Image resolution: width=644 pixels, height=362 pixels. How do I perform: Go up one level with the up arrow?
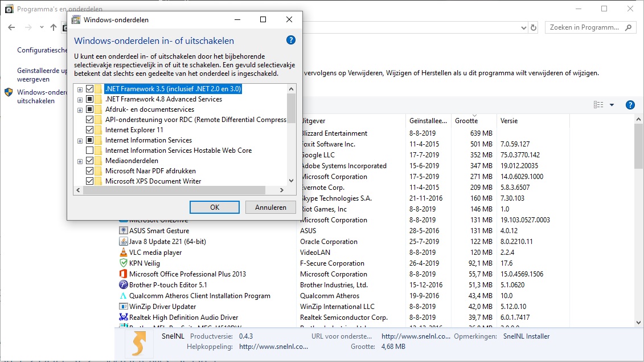(54, 27)
